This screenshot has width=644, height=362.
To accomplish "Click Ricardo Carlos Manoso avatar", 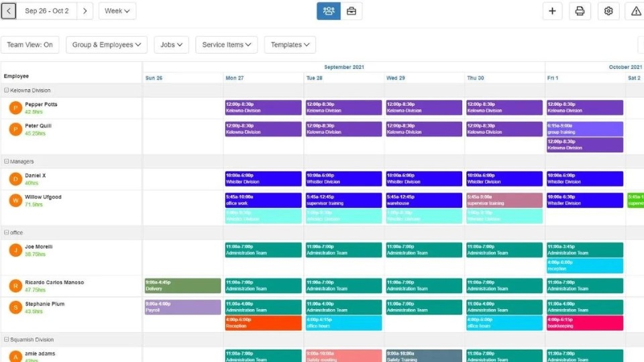I will coord(15,286).
